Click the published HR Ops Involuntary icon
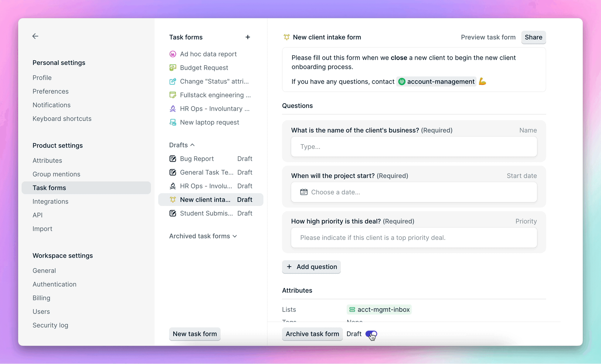The height and width of the screenshot is (364, 601). click(x=173, y=109)
